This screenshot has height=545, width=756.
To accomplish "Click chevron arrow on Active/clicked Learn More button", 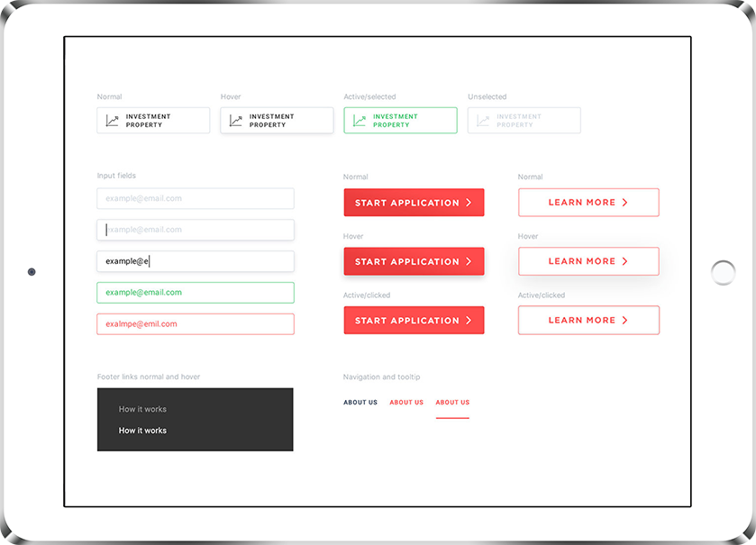I will [x=624, y=320].
